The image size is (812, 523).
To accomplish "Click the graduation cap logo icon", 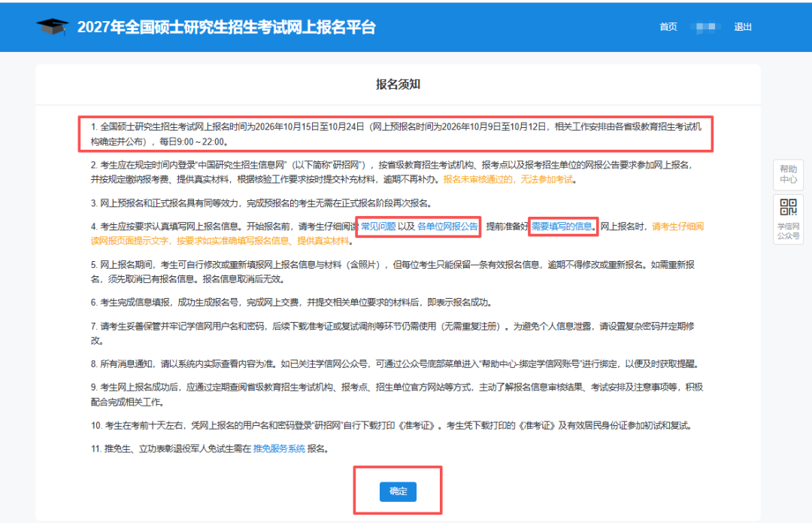I will coord(52,26).
